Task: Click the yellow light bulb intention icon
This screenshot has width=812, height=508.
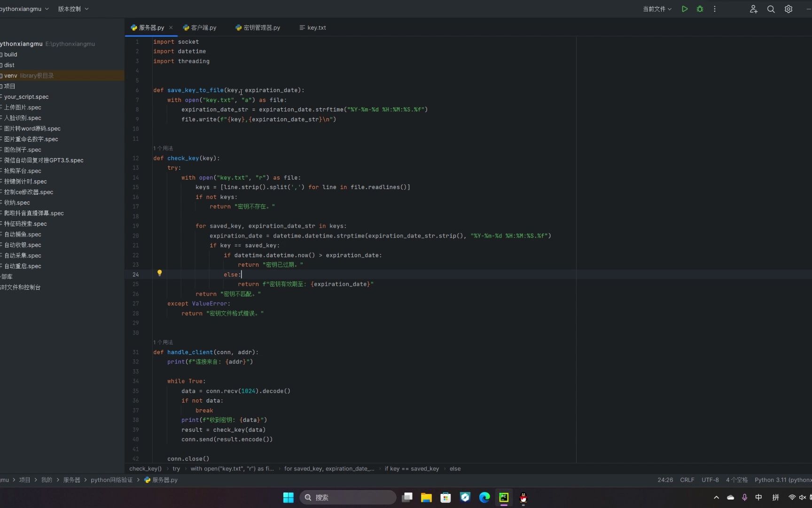Action: coord(159,273)
